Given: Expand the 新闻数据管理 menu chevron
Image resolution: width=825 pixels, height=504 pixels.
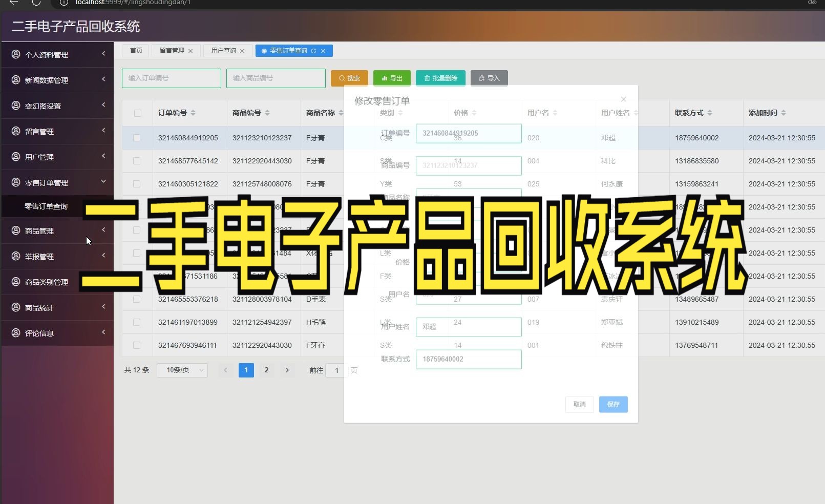Looking at the screenshot, I should pos(103,79).
